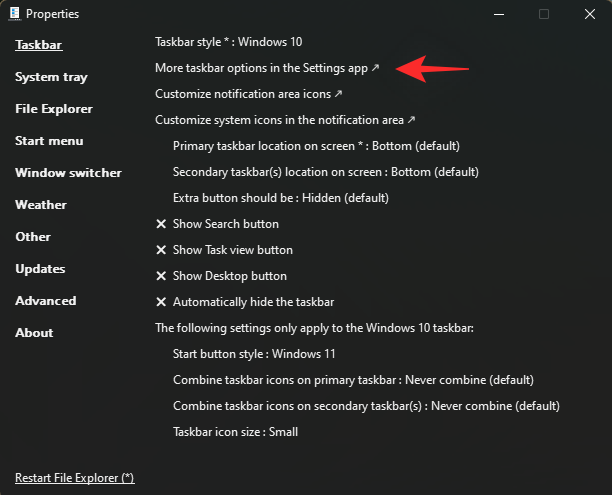Toggle Show Task view button

point(224,250)
